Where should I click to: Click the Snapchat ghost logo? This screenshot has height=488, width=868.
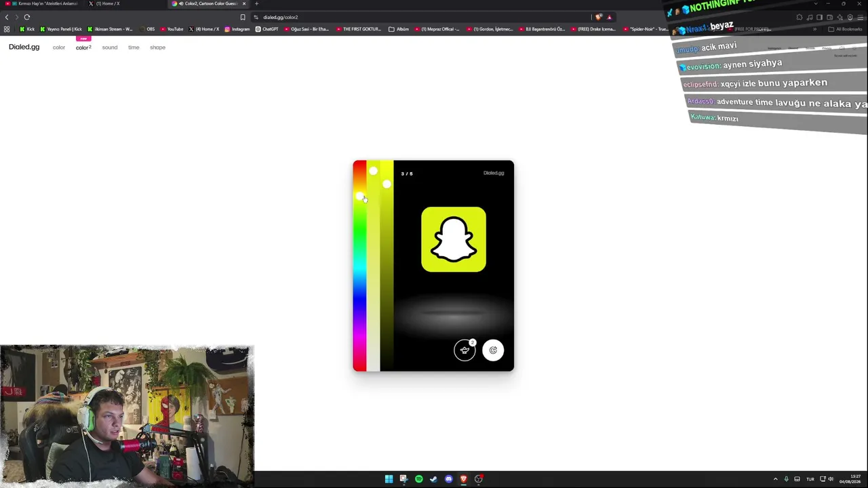454,239
